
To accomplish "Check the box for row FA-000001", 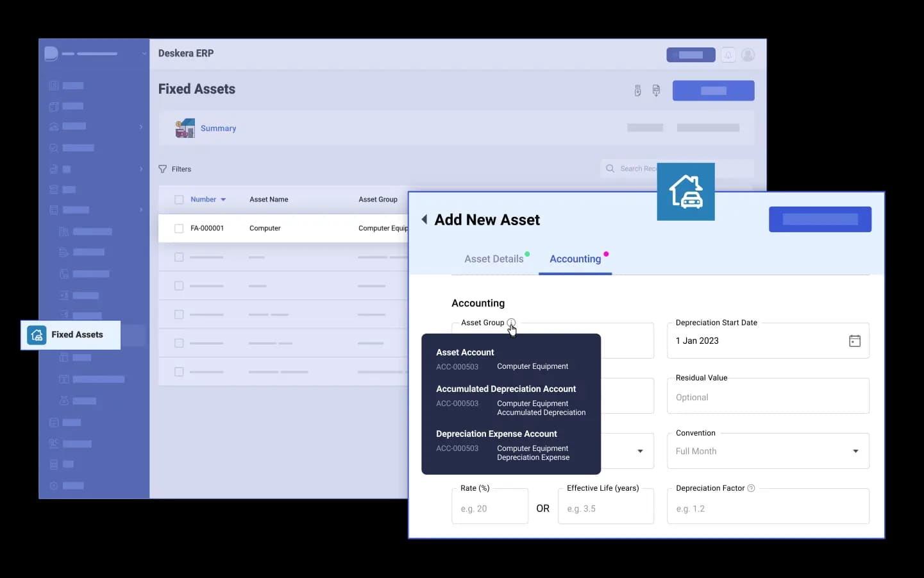I will pyautogui.click(x=179, y=228).
